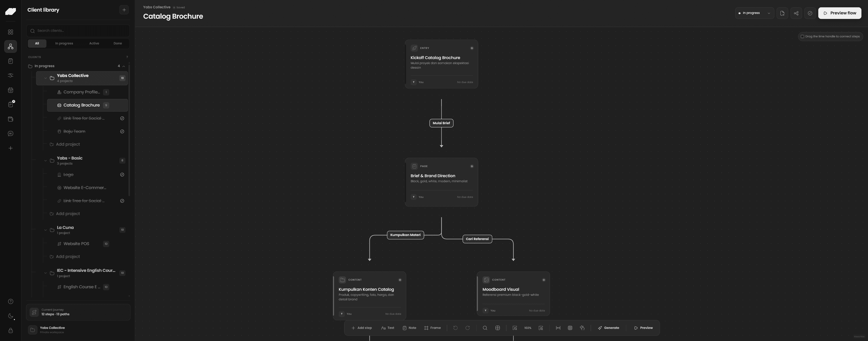Click the lock icon at bottom left

click(x=10, y=331)
